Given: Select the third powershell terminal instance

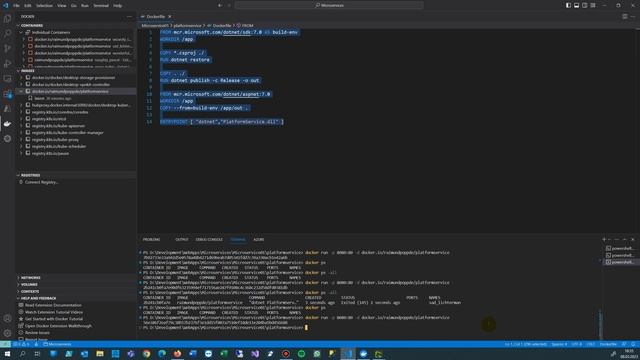Looking at the screenshot, I should [x=620, y=262].
